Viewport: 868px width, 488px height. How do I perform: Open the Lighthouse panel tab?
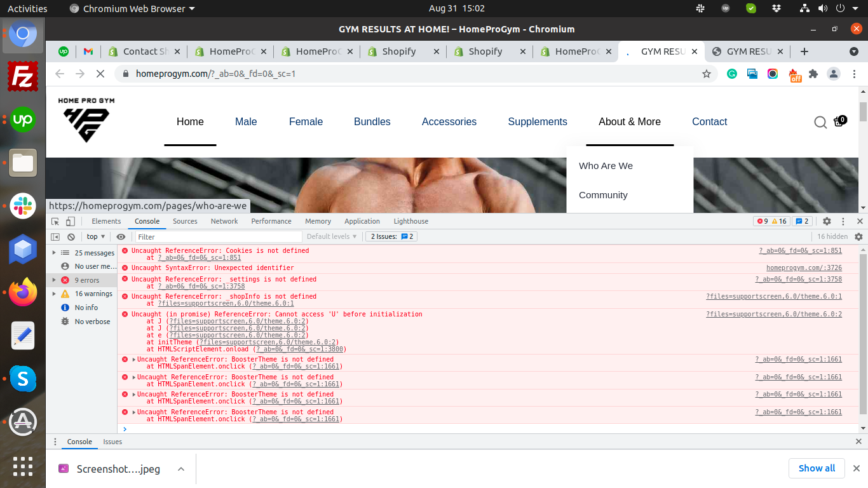pyautogui.click(x=411, y=221)
